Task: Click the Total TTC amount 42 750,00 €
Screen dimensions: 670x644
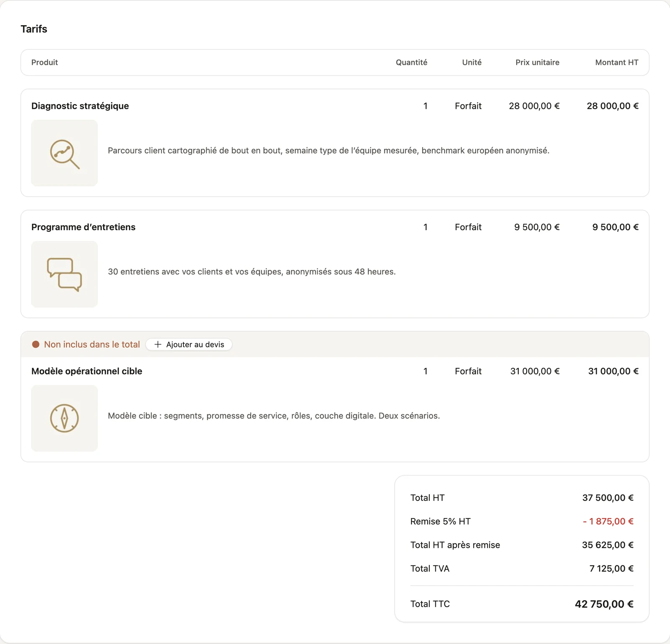Action: (604, 604)
